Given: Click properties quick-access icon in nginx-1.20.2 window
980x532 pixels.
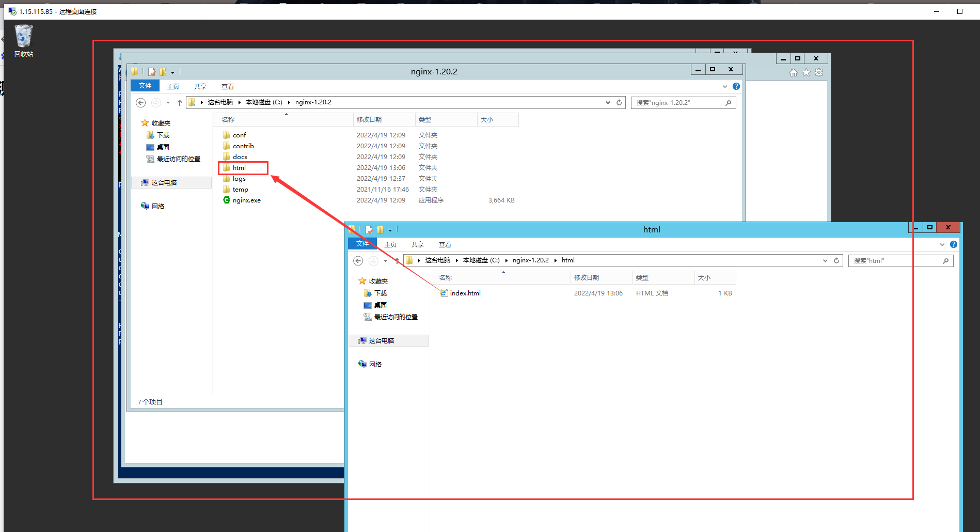Looking at the screenshot, I should coord(151,72).
